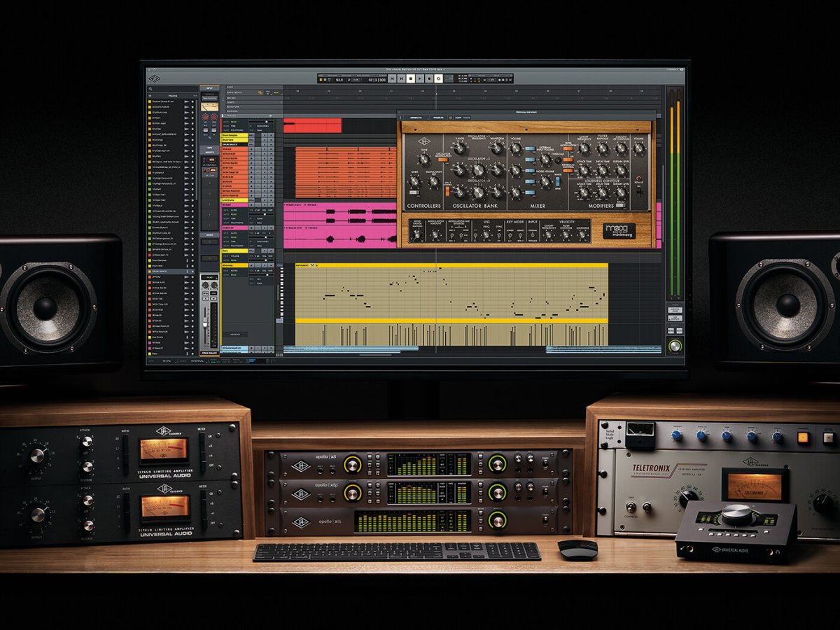This screenshot has width=840, height=630.
Task: Click the Filter Cutoff Frequency knob
Action: tap(584, 148)
